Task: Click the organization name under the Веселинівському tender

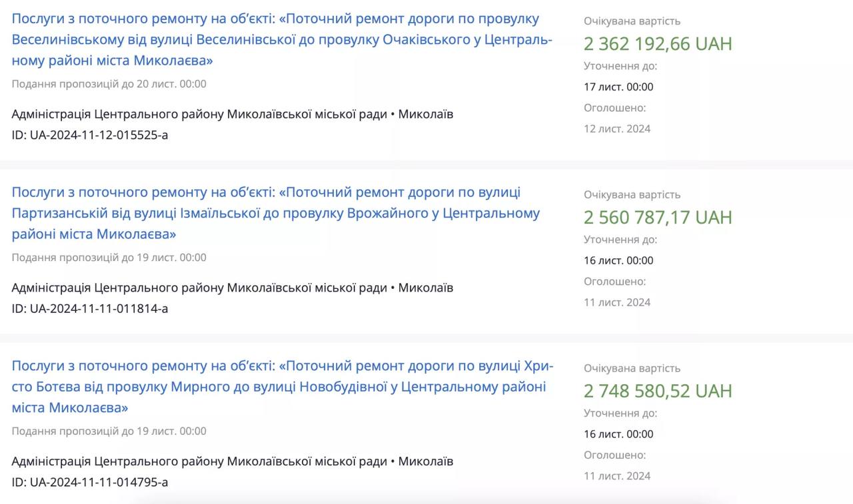Action: click(x=199, y=115)
